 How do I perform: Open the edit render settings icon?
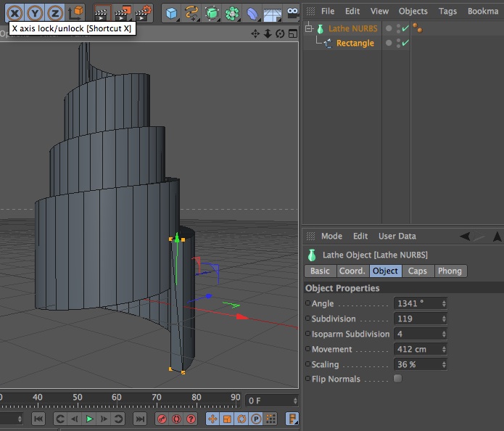tap(143, 13)
